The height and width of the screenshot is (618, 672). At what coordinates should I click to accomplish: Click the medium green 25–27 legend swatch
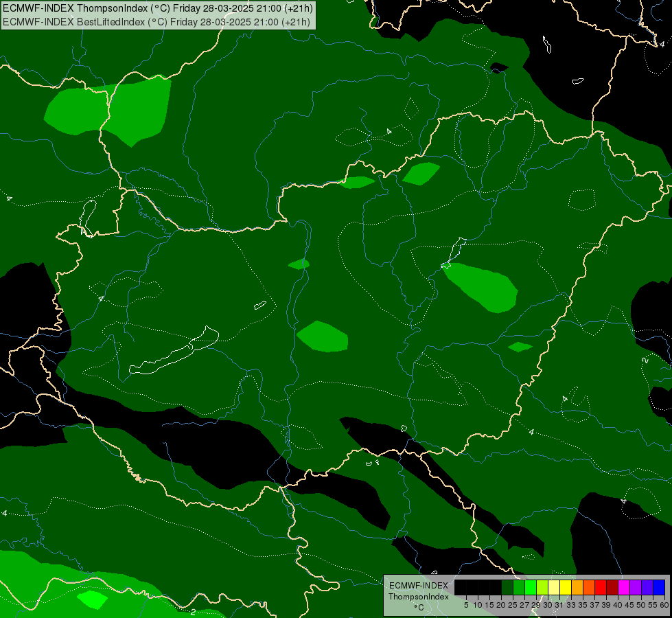518,587
